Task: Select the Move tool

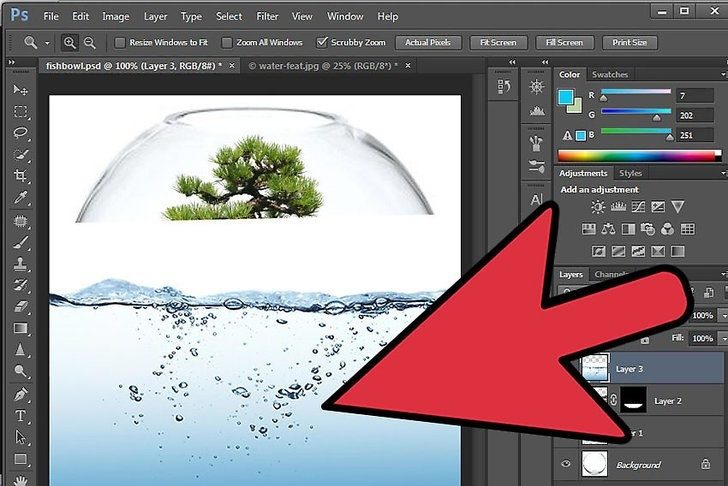Action: click(20, 89)
